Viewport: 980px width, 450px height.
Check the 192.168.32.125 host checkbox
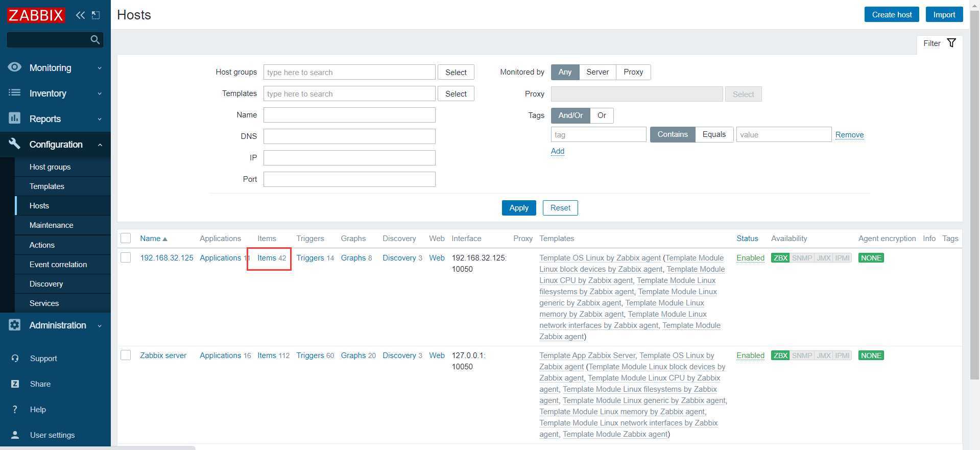[126, 257]
